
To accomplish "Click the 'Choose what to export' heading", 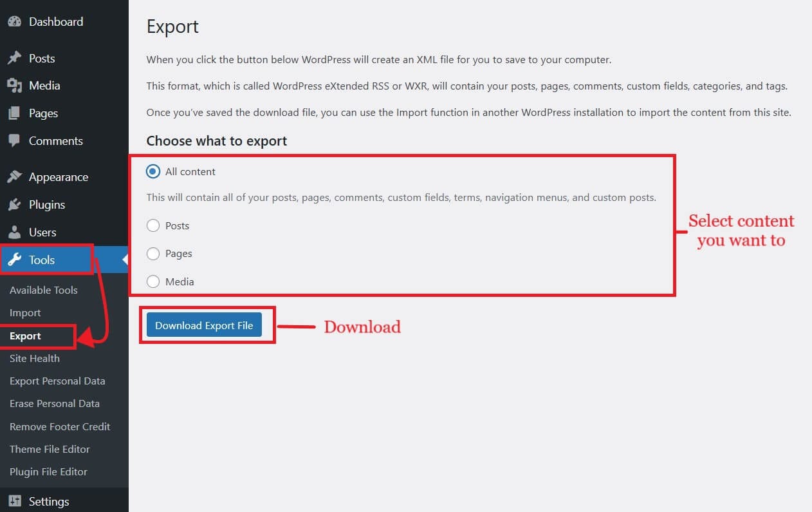I will 217,140.
